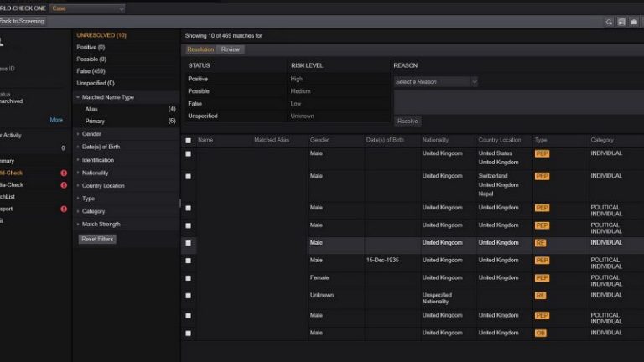The width and height of the screenshot is (644, 362).
Task: Click the red alert icon beside Passport
Action: [x=64, y=209]
